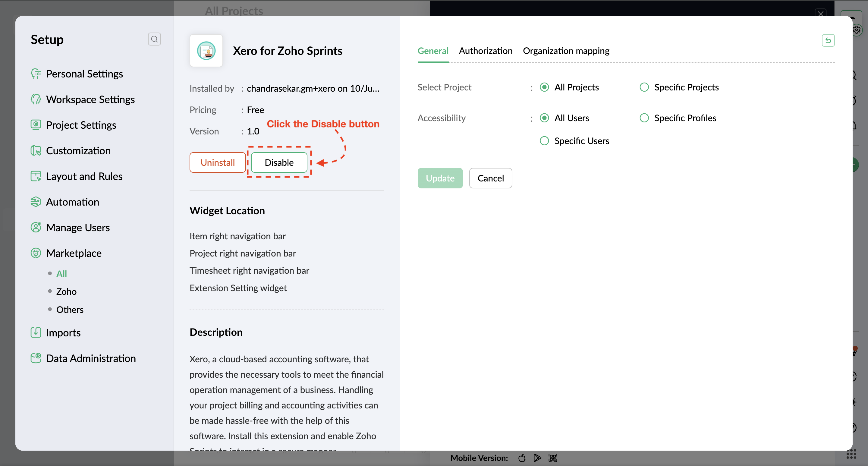Click the Xero extension logo thumbnail
868x466 pixels.
[206, 51]
